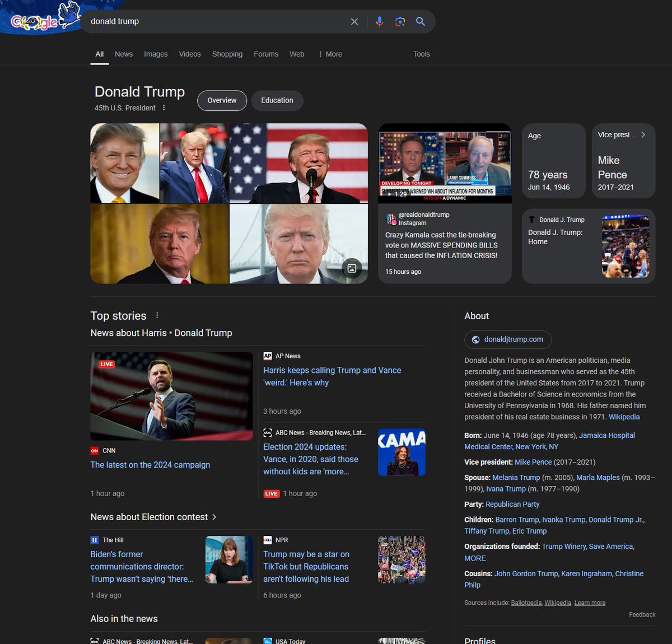This screenshot has width=672, height=644.
Task: Select the Overview chip
Action: tap(222, 100)
